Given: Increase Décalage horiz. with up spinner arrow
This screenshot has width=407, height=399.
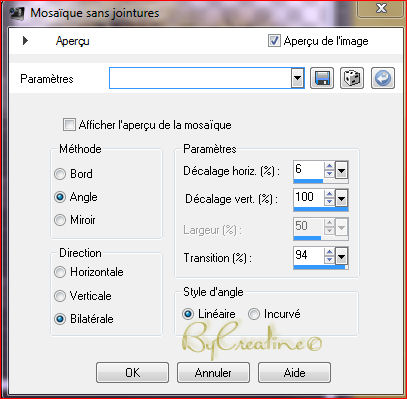Looking at the screenshot, I should click(x=329, y=166).
